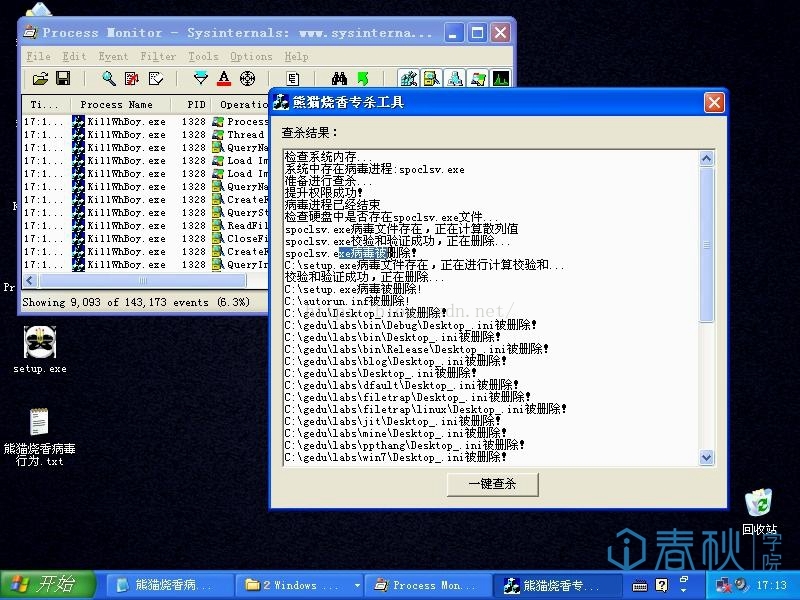Click the 17:13 taskbar clock
Image resolution: width=800 pixels, height=600 pixels.
click(771, 585)
